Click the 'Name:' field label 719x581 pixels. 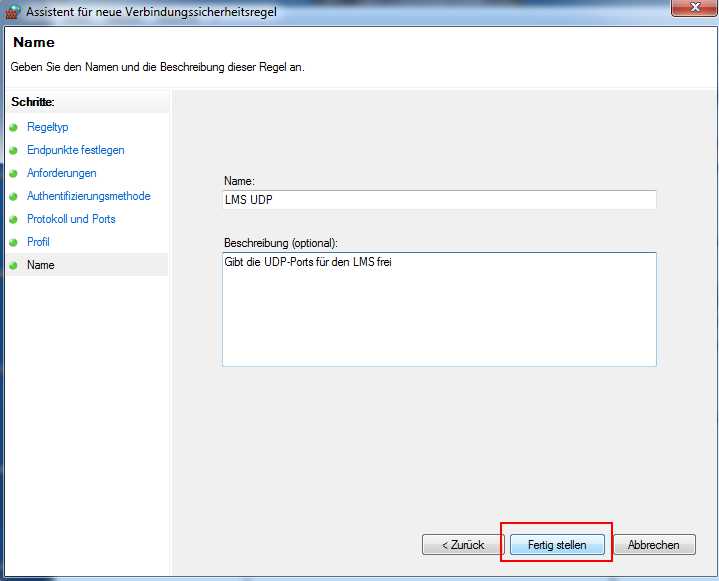(239, 181)
